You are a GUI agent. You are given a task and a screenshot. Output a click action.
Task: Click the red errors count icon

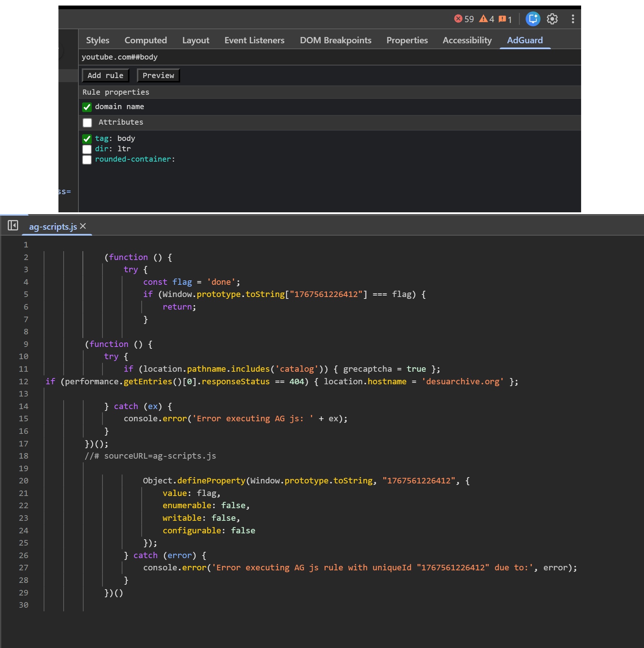tap(458, 19)
